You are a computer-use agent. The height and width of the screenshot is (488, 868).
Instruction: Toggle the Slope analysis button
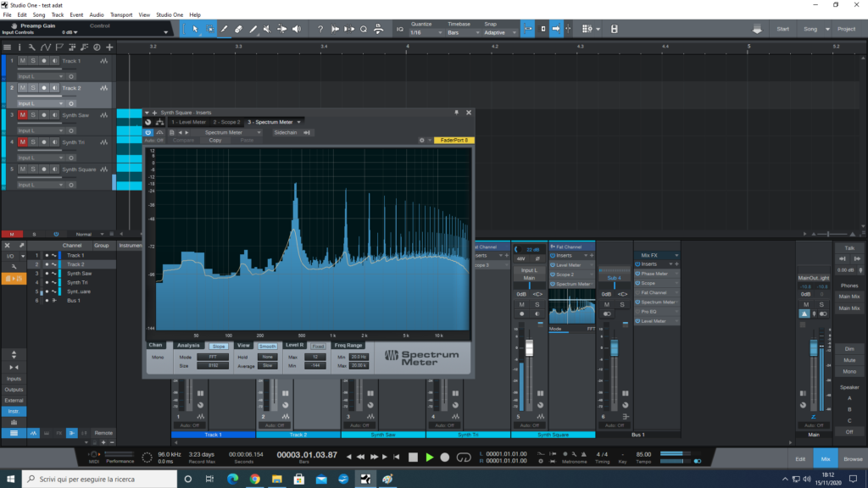pyautogui.click(x=219, y=347)
